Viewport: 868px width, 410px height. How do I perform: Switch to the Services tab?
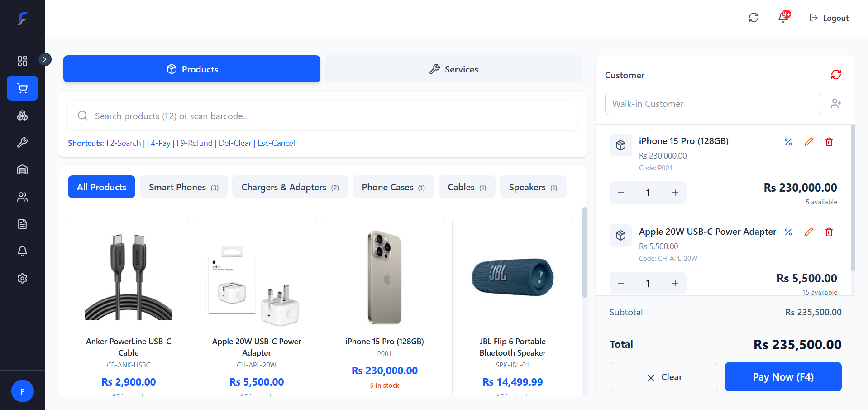click(453, 69)
